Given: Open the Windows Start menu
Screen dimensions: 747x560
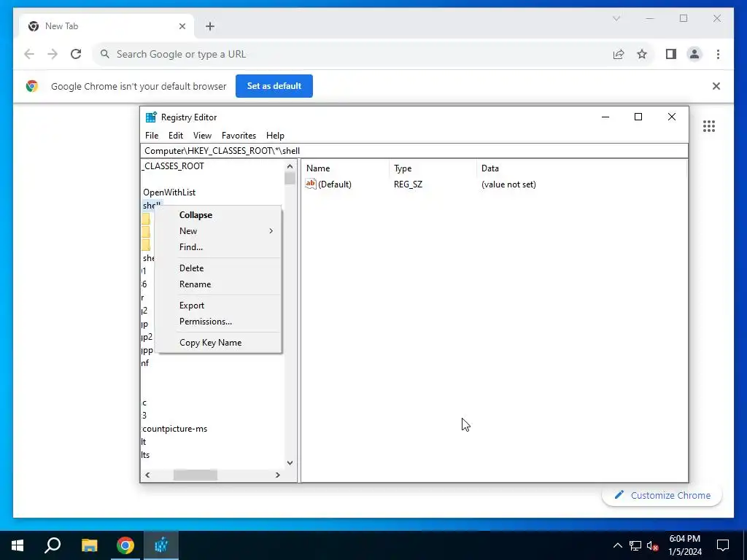Looking at the screenshot, I should pos(18,545).
